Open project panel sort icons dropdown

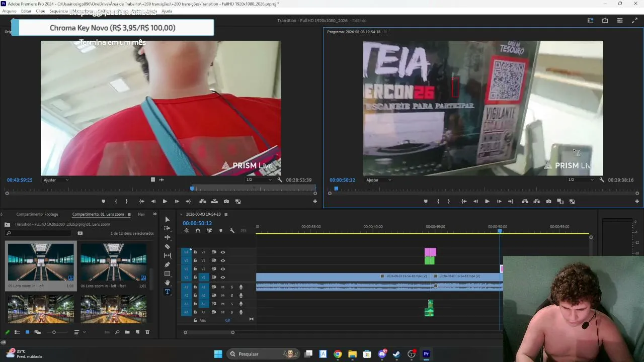click(x=79, y=332)
